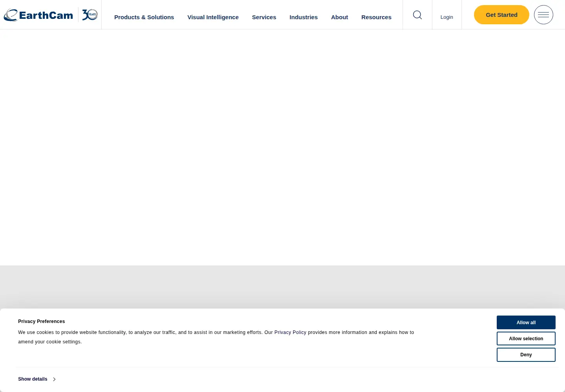The width and height of the screenshot is (565, 392).
Task: Deny cookies in privacy banner
Action: [526, 355]
